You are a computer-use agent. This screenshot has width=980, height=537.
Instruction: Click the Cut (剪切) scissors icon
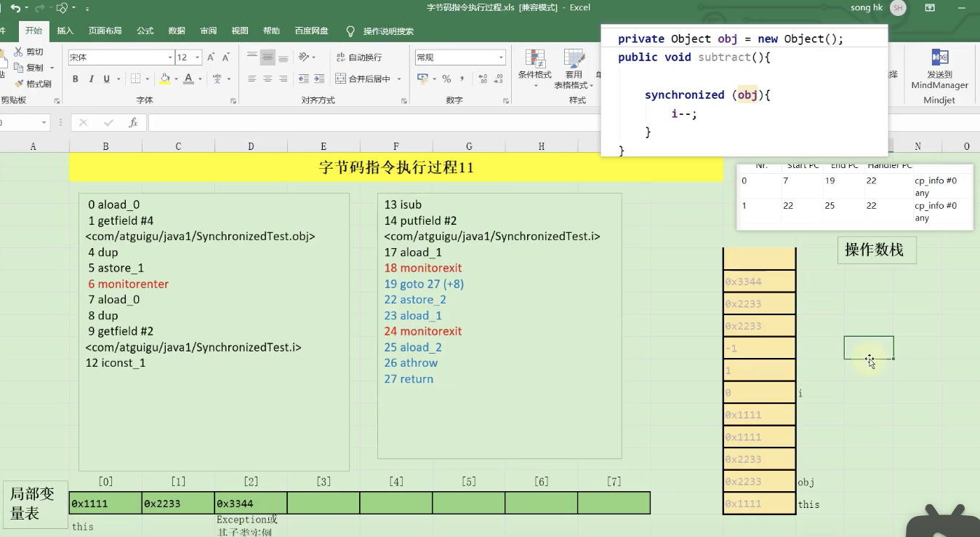click(19, 52)
